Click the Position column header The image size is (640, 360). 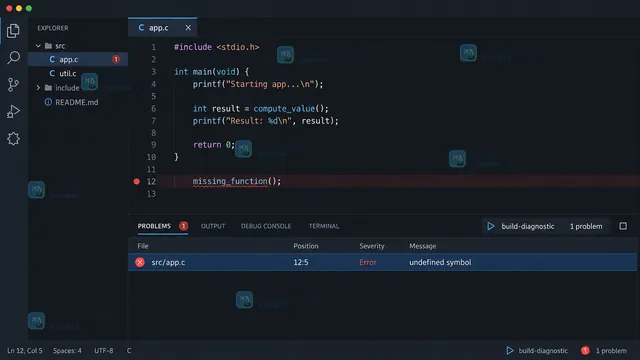306,246
